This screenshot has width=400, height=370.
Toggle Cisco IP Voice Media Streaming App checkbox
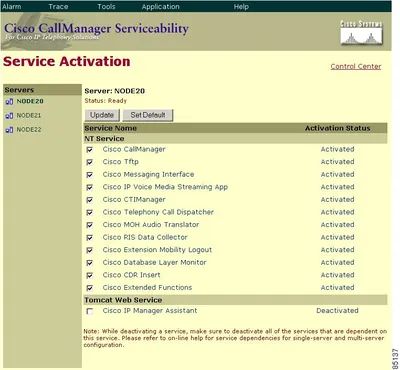pos(90,187)
